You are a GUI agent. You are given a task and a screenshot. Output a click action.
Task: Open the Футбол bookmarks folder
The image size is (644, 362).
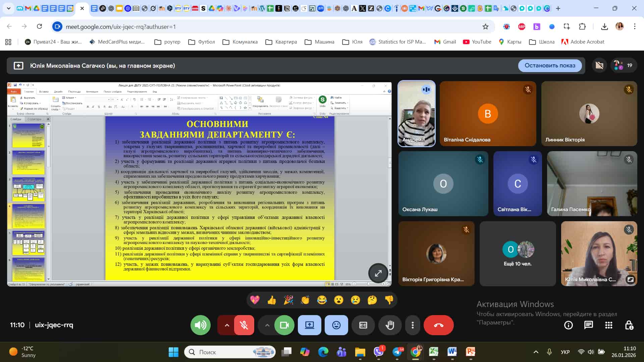(202, 42)
